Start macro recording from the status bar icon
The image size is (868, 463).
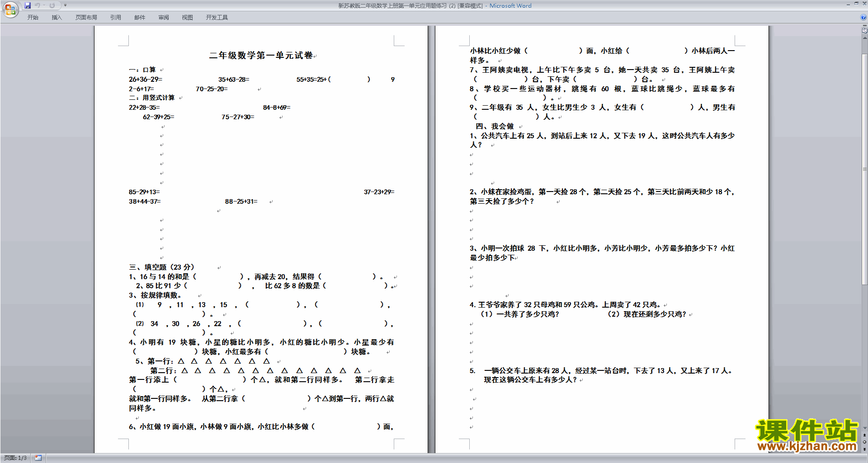tap(38, 458)
